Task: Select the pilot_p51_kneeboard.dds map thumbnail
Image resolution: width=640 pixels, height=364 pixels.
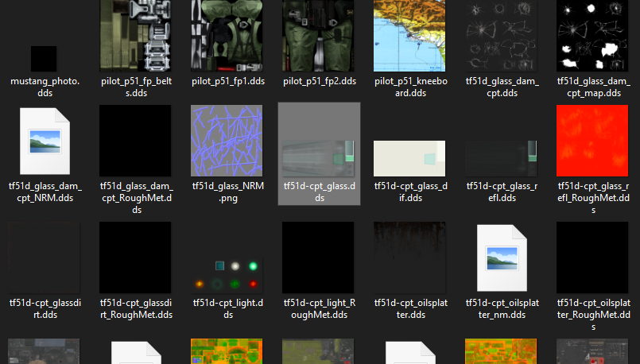Action: (x=409, y=36)
